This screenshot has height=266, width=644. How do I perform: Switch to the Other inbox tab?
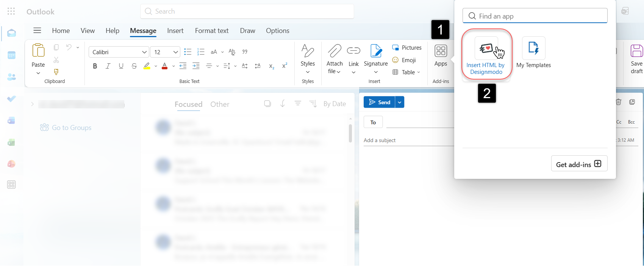(x=220, y=104)
